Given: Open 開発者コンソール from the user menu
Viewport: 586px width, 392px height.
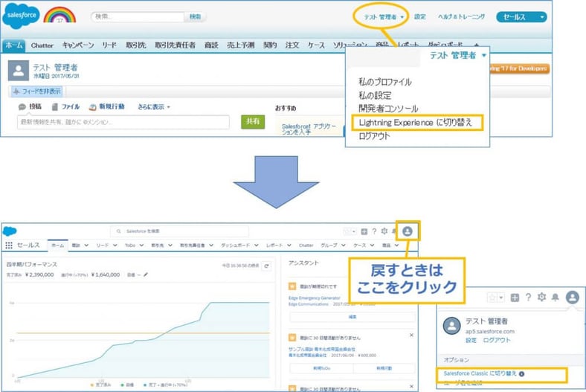Looking at the screenshot, I should (388, 109).
